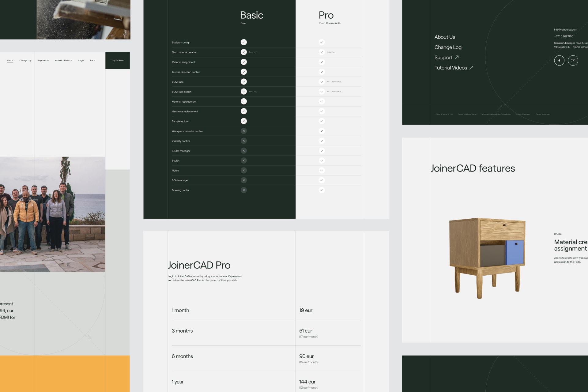Click the Basic cross icon for Notes
588x392 pixels.
click(x=244, y=170)
